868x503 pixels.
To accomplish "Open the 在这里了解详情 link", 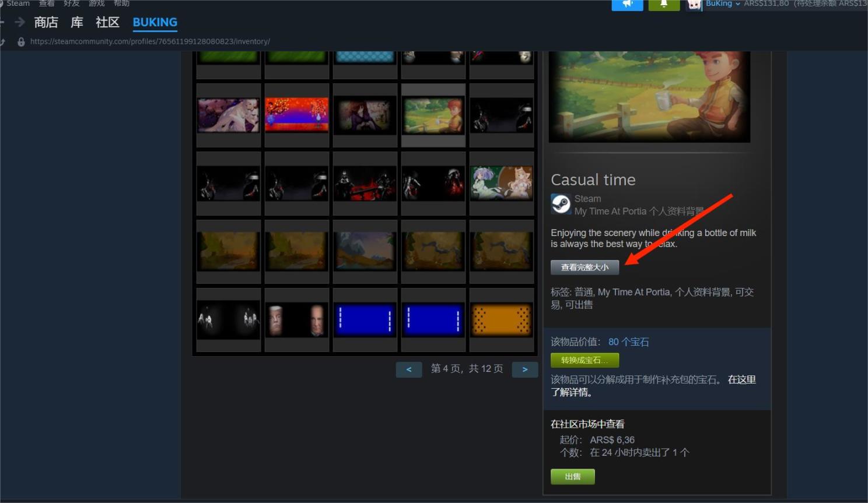I will (x=653, y=386).
